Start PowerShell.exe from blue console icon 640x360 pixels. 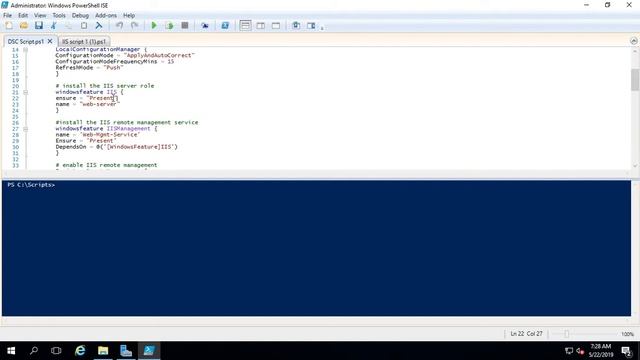click(x=225, y=26)
